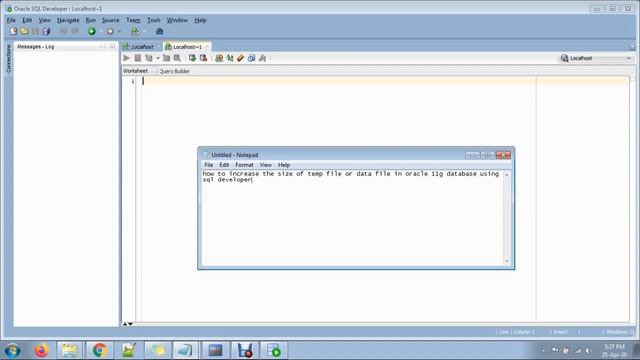
Task: Click inside the Notepad text area
Action: point(352,218)
